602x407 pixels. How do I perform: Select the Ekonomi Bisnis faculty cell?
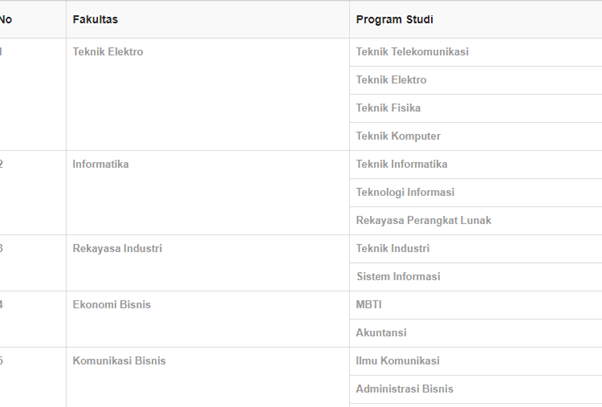point(208,319)
